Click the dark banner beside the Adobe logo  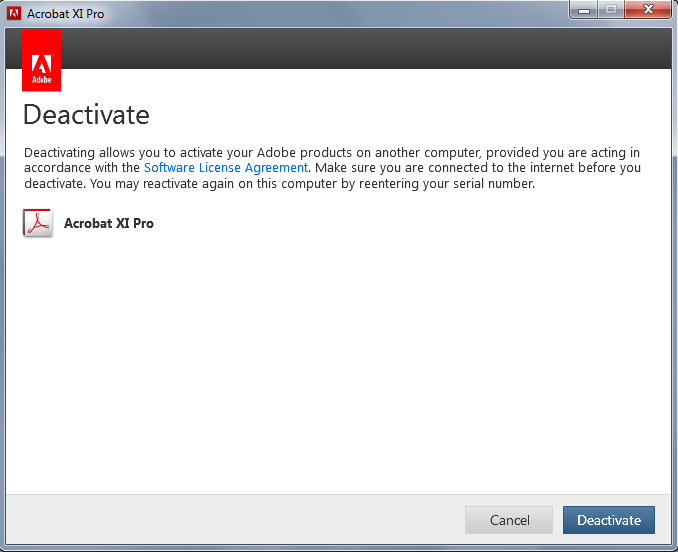coord(360,48)
